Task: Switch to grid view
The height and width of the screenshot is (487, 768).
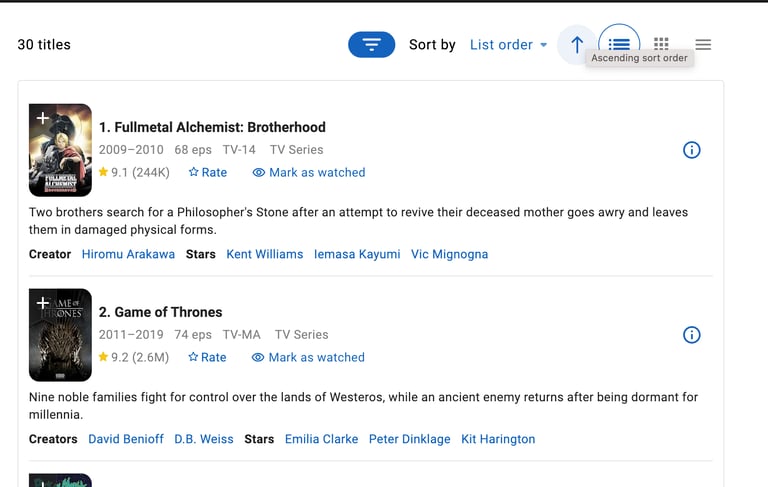Action: tap(661, 44)
